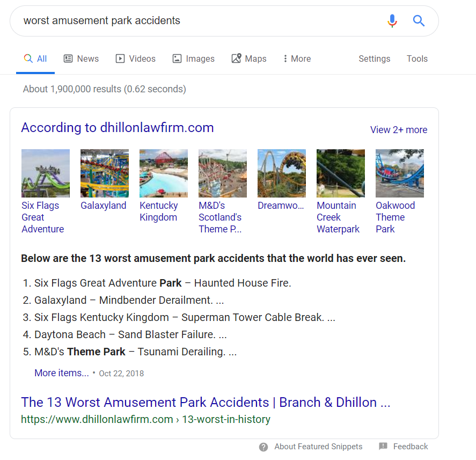
Task: Click Oakwood Theme Park text link
Action: 396,217
